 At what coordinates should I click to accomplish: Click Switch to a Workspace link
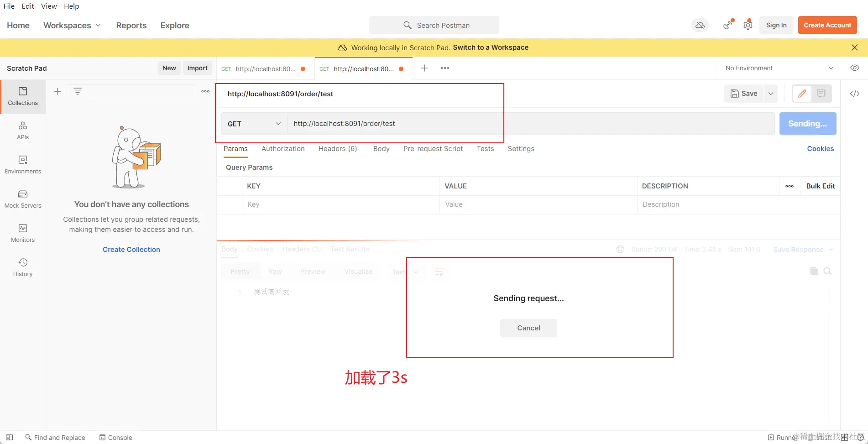pyautogui.click(x=491, y=47)
